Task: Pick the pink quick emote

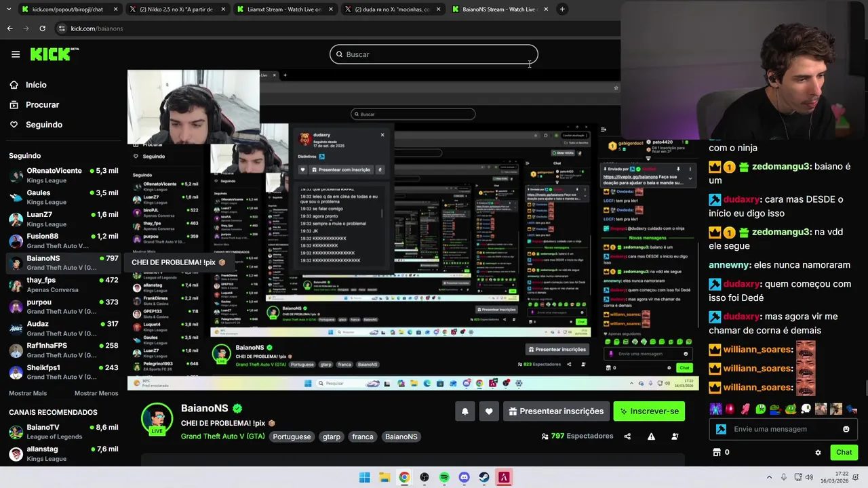Action: coord(745,409)
